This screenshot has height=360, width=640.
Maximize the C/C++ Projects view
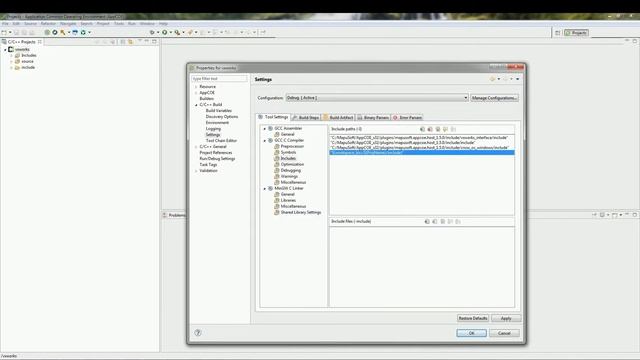(x=154, y=41)
